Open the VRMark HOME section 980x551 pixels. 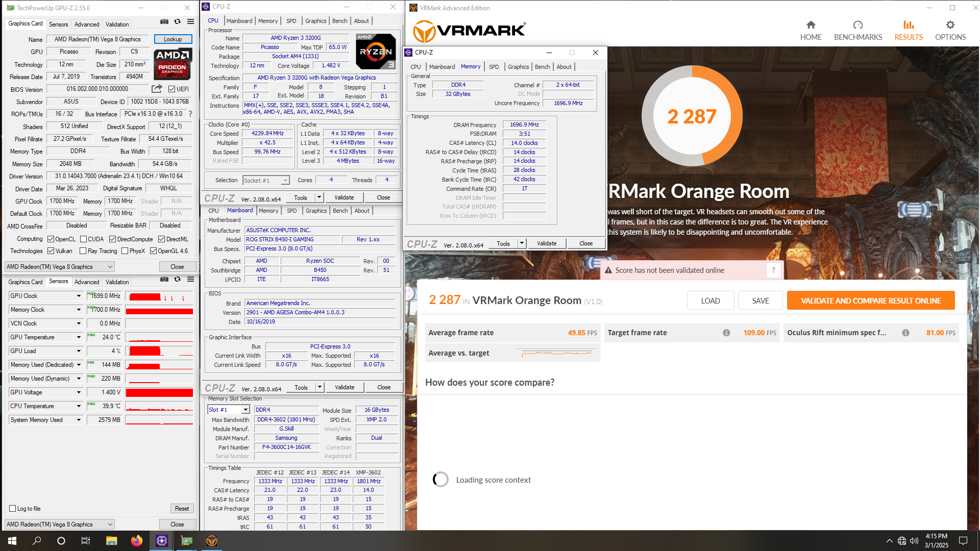point(811,30)
